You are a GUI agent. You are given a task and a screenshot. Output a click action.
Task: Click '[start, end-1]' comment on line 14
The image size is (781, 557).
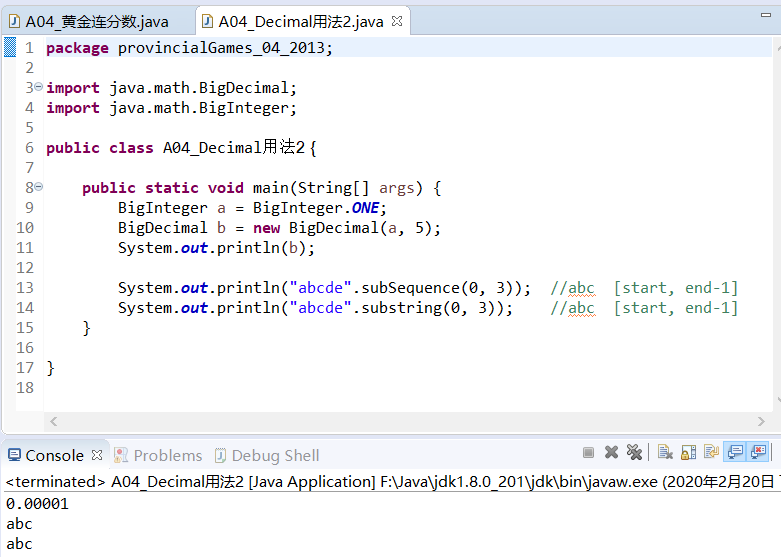point(675,307)
